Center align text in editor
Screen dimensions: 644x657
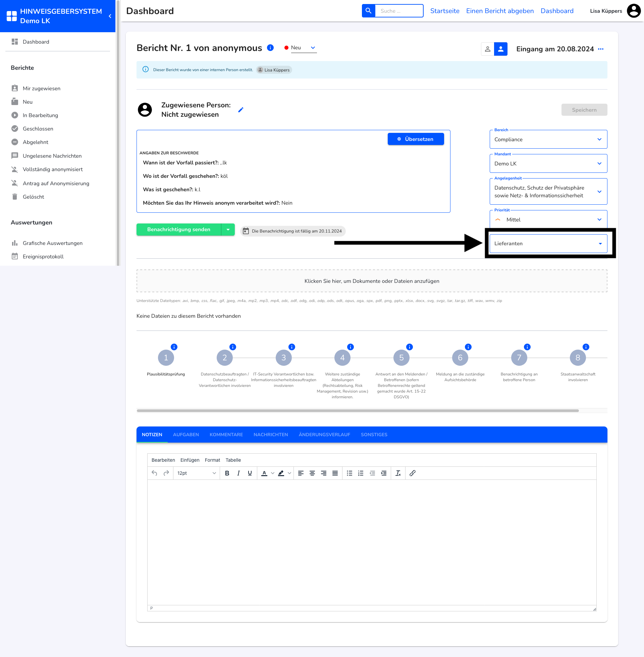[x=312, y=473]
